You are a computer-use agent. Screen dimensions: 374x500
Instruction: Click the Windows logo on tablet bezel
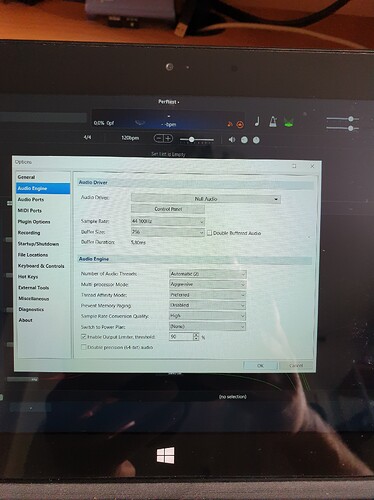166,456
